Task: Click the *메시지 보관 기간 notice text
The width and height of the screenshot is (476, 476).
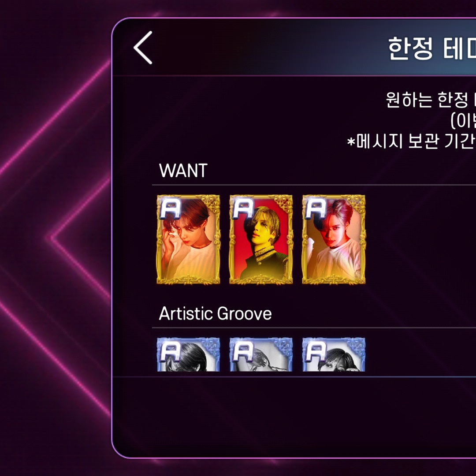Action: point(411,141)
